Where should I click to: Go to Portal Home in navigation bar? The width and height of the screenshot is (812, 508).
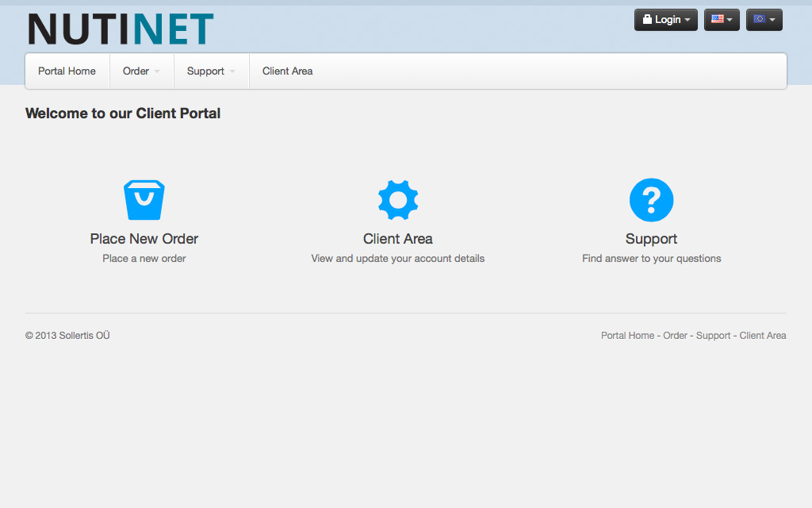67,71
